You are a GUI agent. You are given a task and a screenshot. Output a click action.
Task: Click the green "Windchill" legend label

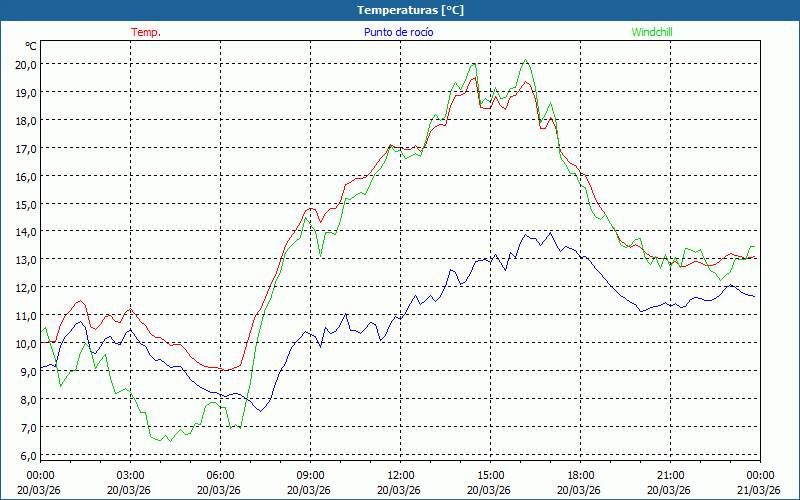652,32
